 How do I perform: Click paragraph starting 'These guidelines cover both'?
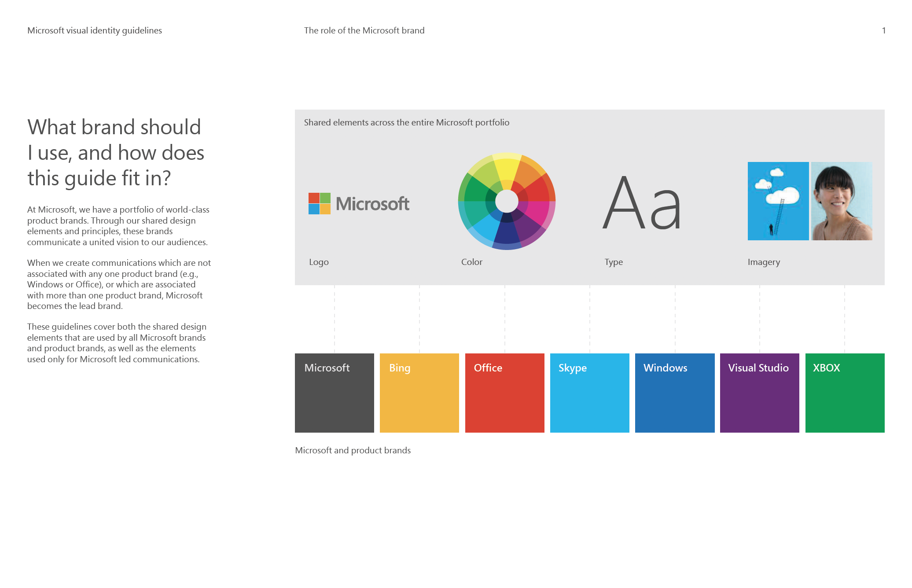[117, 343]
